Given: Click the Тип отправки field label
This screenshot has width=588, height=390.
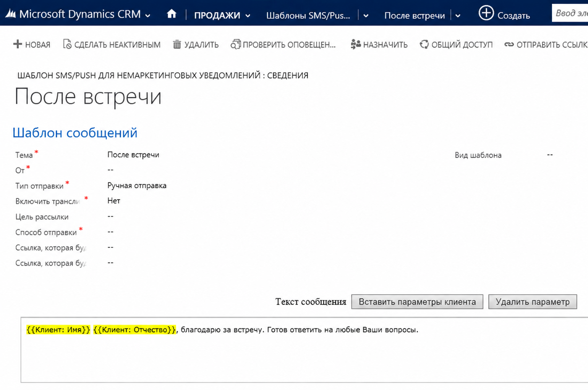Looking at the screenshot, I should coord(39,186).
